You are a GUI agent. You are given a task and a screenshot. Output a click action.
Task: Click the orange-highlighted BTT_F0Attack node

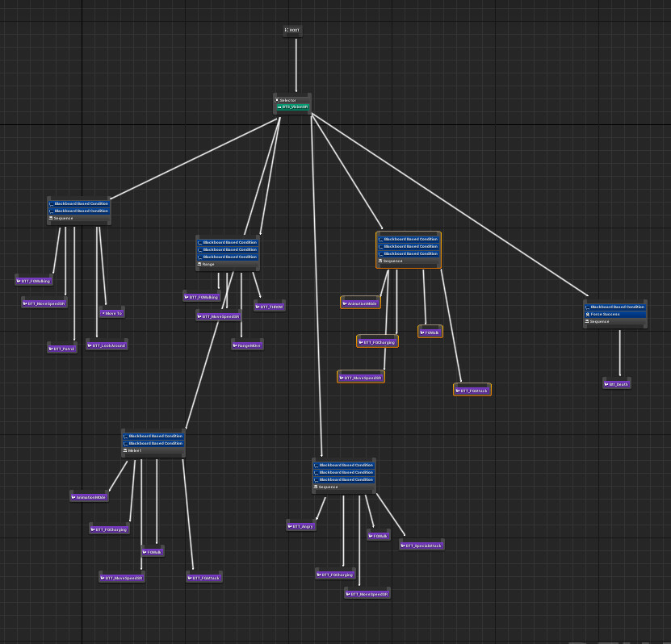click(x=472, y=391)
